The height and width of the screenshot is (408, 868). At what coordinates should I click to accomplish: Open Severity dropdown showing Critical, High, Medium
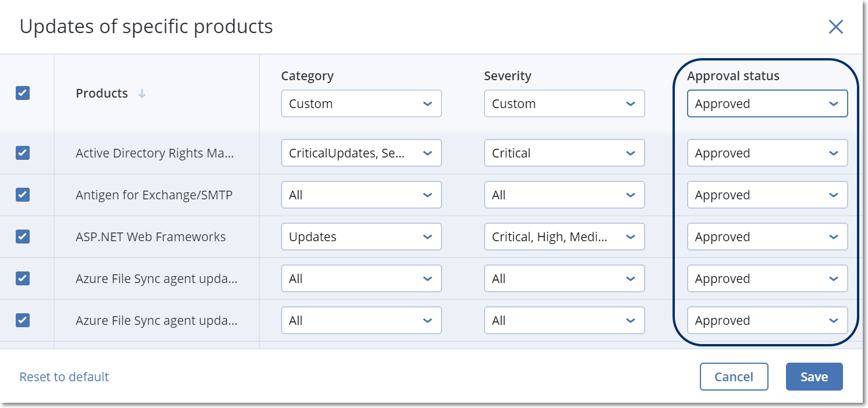tap(564, 237)
